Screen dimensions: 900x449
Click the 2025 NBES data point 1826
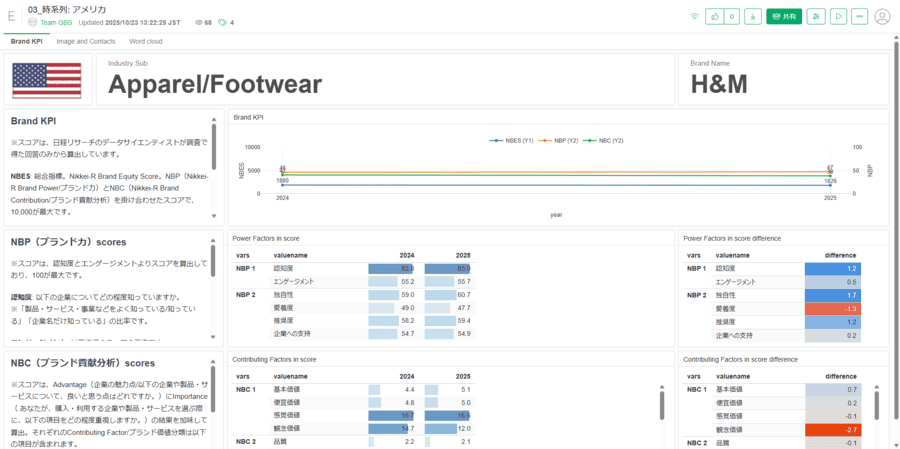pyautogui.click(x=830, y=185)
